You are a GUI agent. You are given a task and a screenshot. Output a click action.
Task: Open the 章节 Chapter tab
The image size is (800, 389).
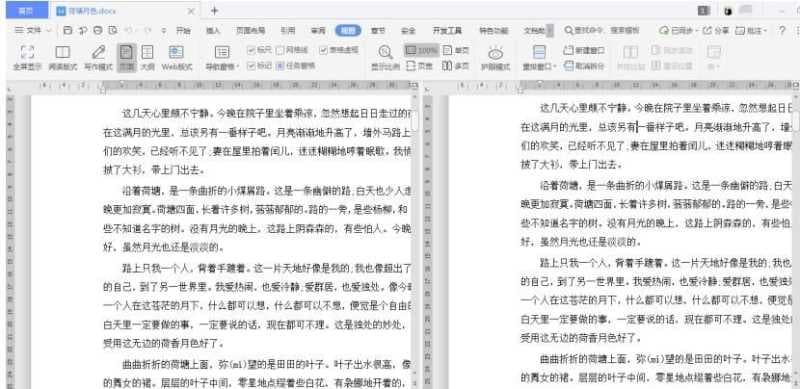point(378,30)
